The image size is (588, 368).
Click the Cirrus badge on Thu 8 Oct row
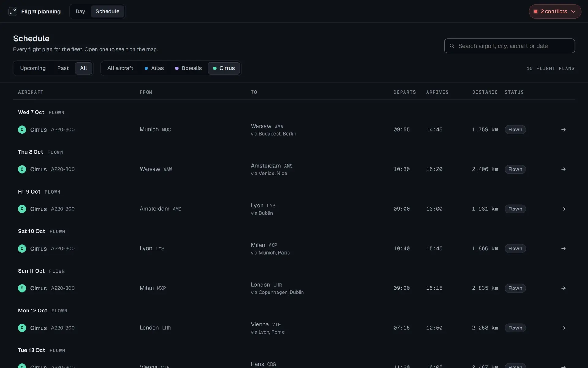click(22, 169)
